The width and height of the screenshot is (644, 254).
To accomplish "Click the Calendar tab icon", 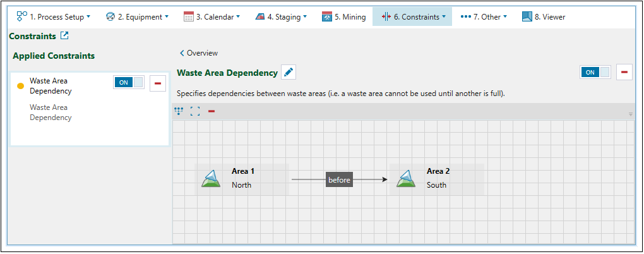I will 189,17.
